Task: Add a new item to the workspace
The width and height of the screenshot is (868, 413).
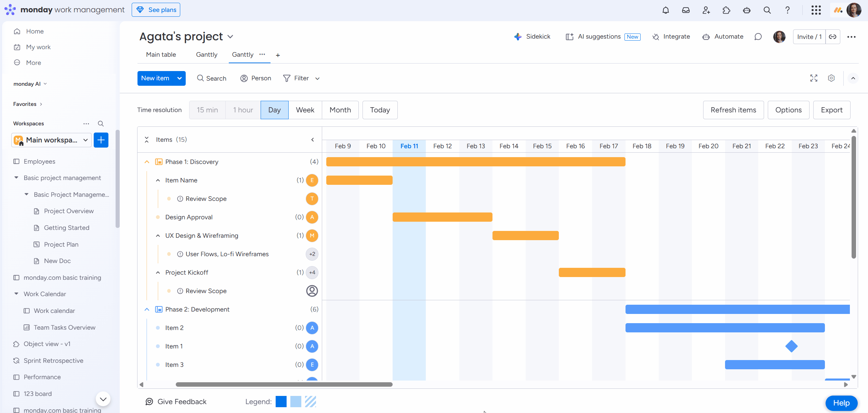Action: pyautogui.click(x=101, y=140)
